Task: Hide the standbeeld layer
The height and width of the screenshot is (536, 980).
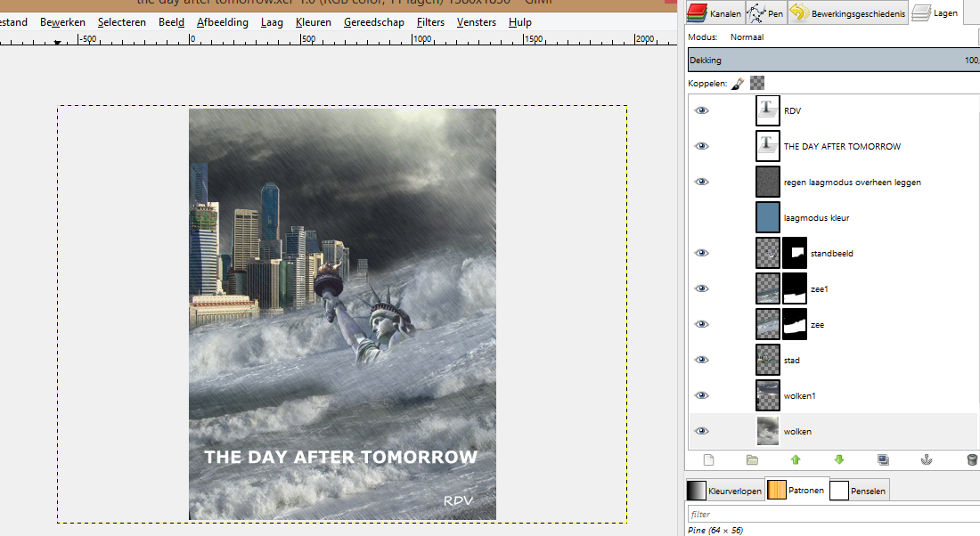Action: [702, 254]
